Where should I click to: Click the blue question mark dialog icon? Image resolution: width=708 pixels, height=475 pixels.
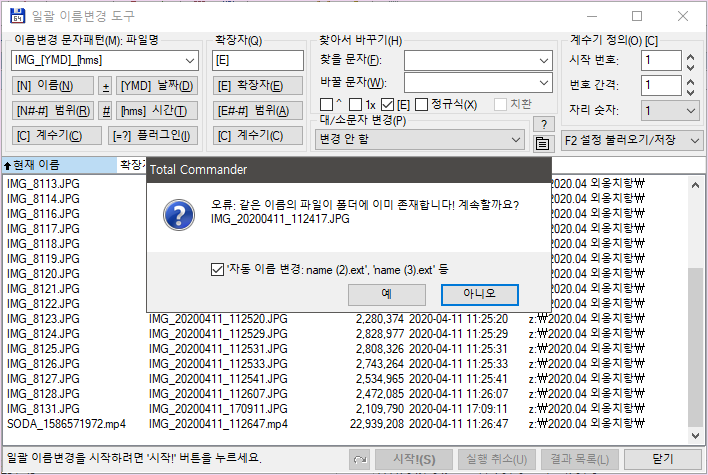click(x=179, y=215)
